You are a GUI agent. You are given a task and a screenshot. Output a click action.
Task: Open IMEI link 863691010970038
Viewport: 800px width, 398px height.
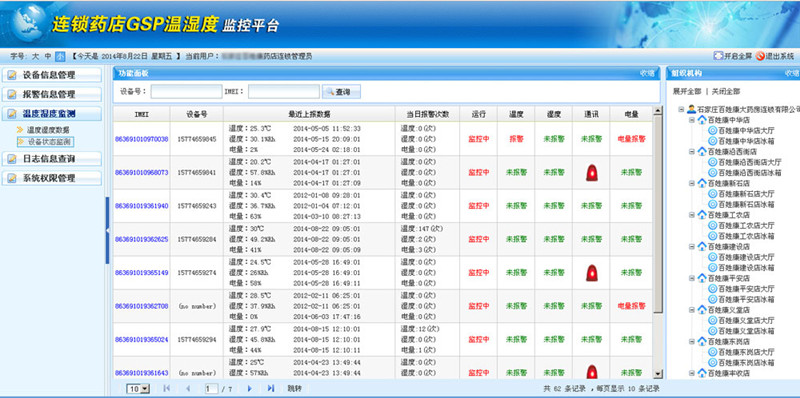click(x=141, y=139)
